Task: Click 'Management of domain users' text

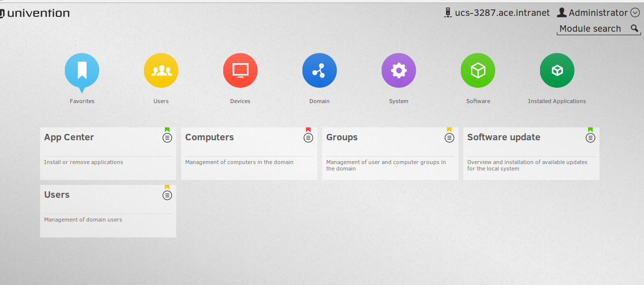Action: [83, 220]
